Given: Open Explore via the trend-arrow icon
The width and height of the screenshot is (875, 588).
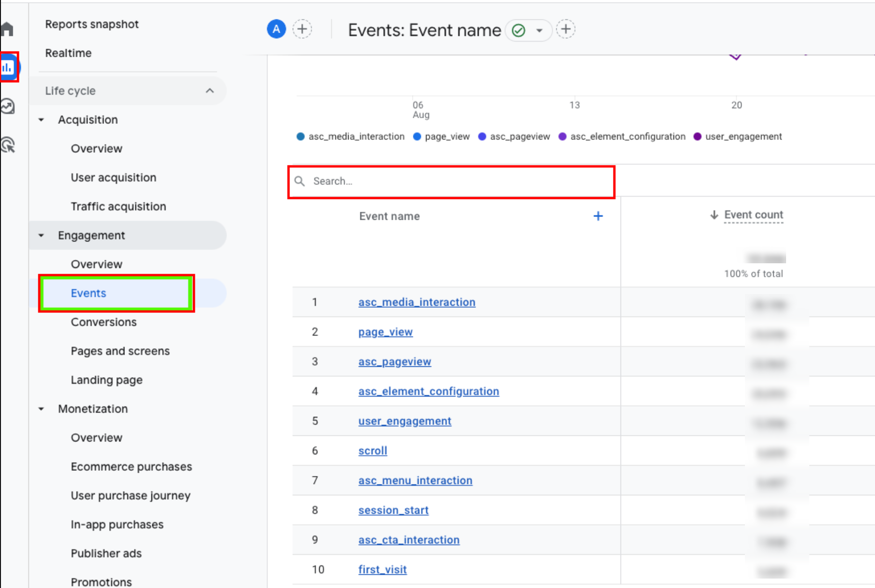Looking at the screenshot, I should pyautogui.click(x=9, y=106).
